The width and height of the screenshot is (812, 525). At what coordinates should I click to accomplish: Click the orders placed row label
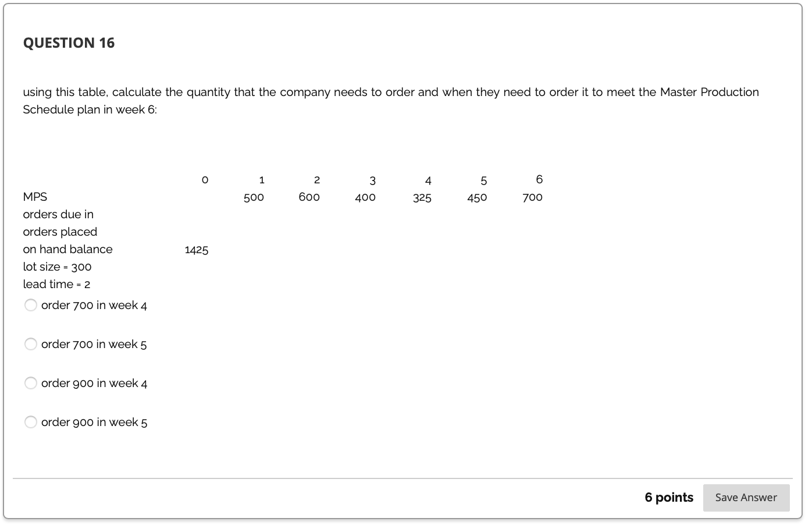60,232
